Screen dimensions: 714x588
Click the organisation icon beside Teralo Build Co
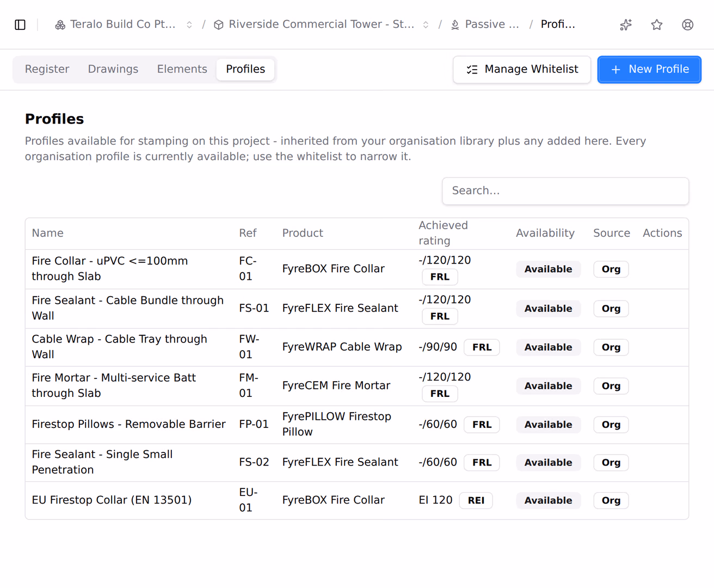(60, 25)
